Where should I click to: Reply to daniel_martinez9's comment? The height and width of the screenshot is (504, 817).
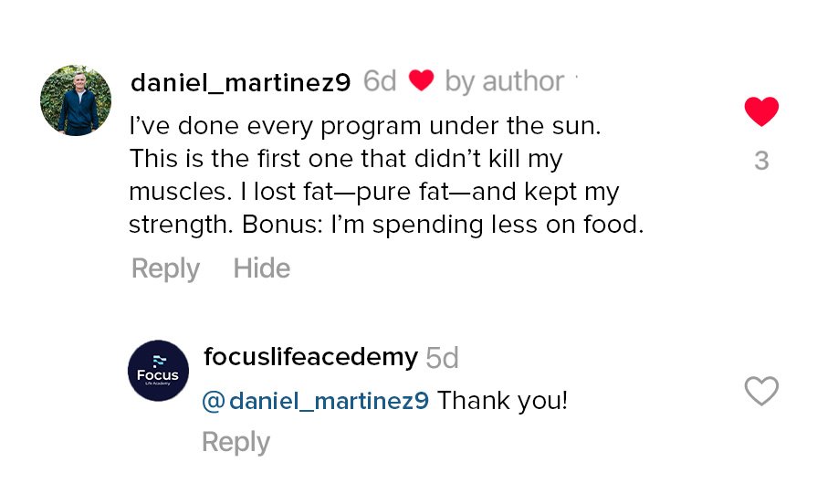[165, 268]
